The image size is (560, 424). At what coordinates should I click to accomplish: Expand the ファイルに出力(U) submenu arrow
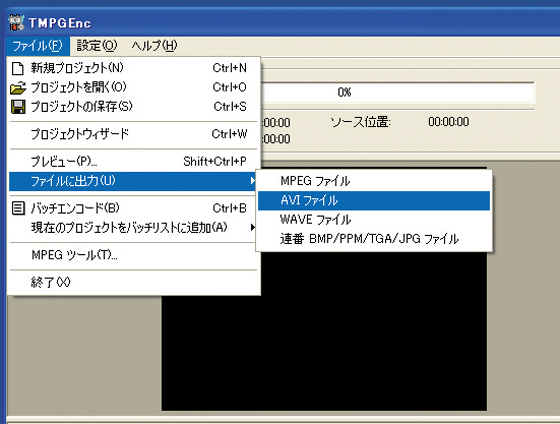253,181
